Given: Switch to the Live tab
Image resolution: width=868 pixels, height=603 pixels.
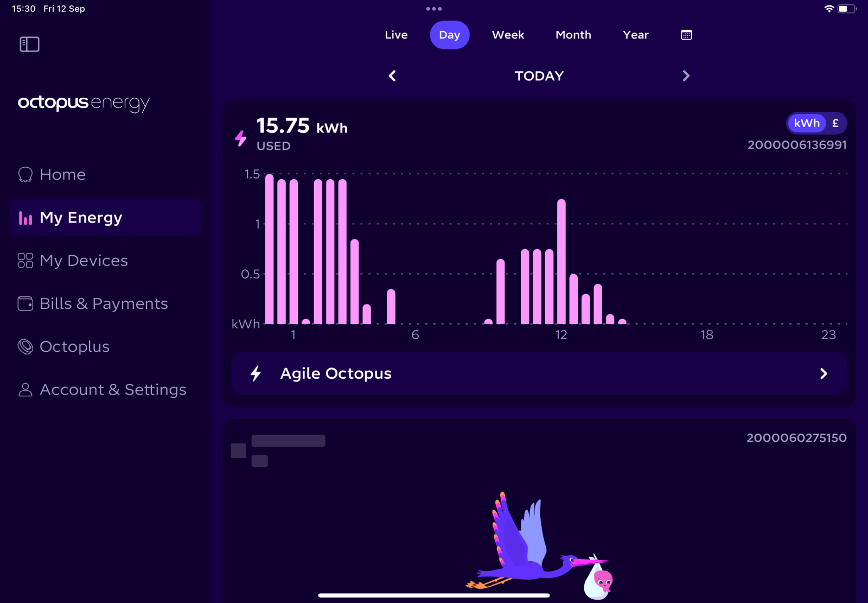Looking at the screenshot, I should (x=396, y=35).
